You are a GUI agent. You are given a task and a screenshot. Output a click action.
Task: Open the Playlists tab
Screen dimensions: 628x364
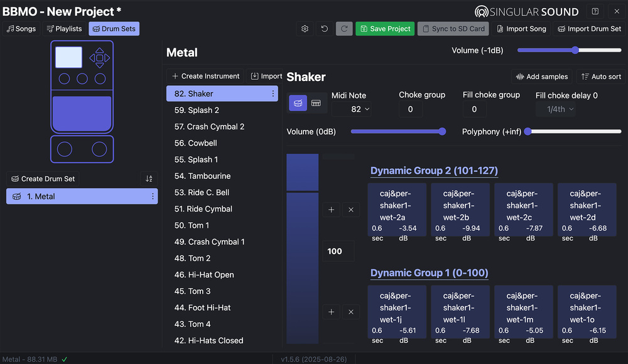[64, 29]
